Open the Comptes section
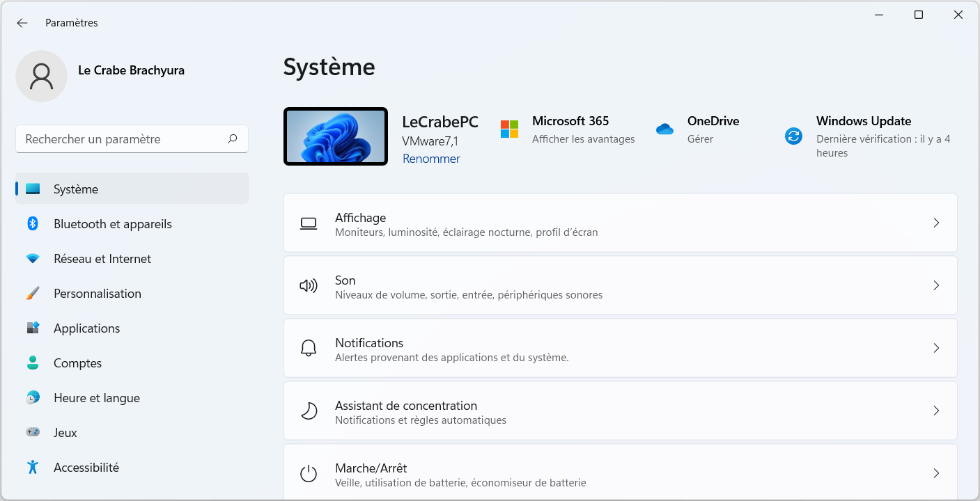This screenshot has width=980, height=501. 132,363
